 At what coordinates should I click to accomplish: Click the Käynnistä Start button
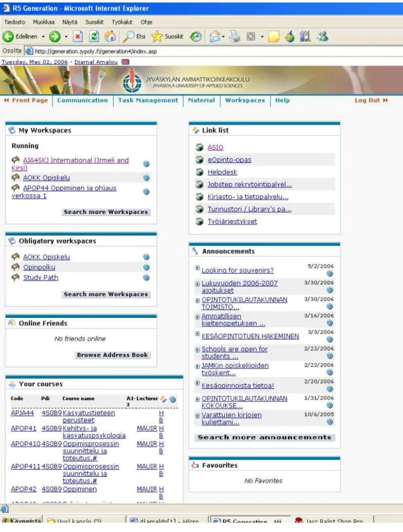pyautogui.click(x=22, y=521)
